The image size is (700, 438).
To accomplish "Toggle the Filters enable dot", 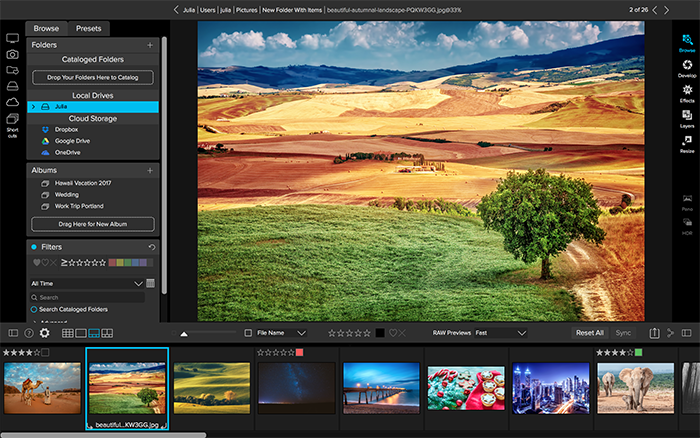I will point(34,246).
